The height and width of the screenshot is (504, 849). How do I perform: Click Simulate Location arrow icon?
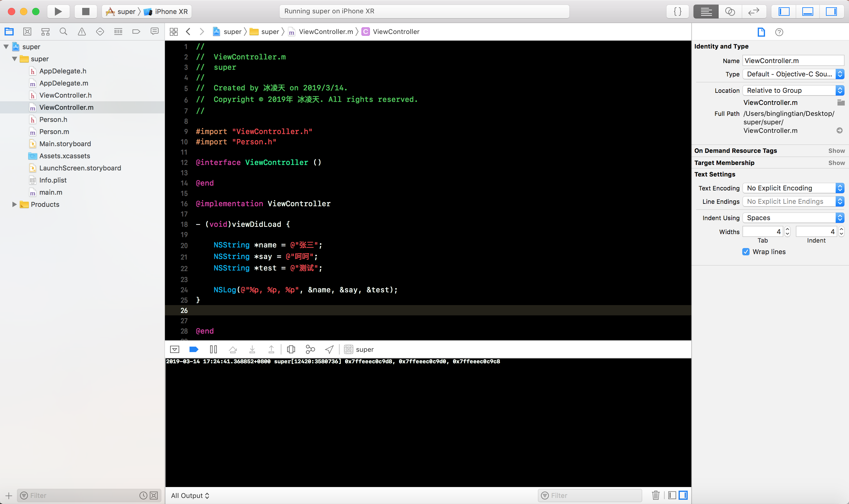[x=329, y=349]
